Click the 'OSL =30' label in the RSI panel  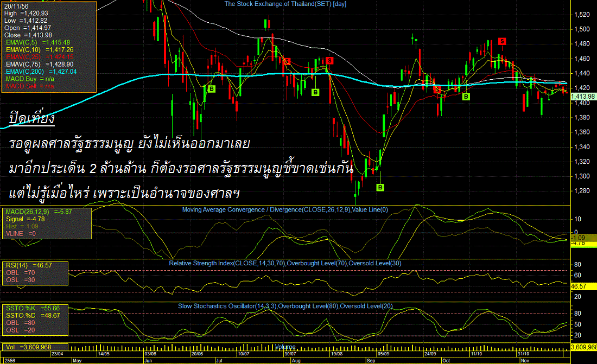[x=20, y=280]
